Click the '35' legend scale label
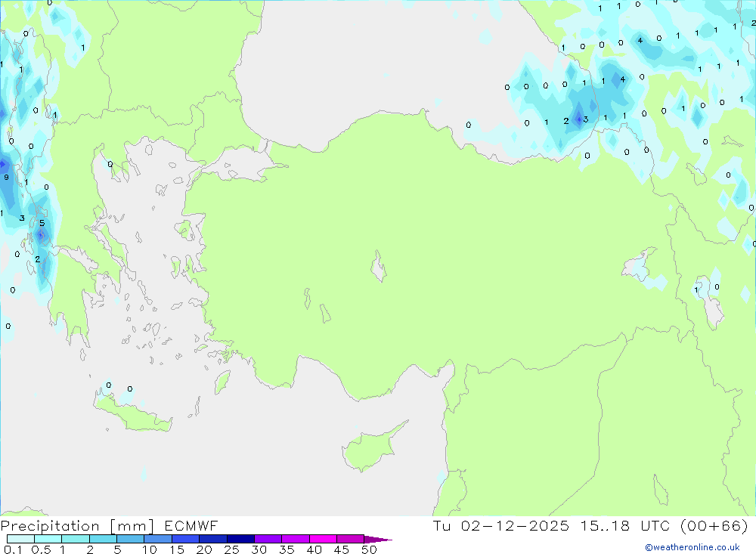Screen dimensions: 756x554 [287, 549]
